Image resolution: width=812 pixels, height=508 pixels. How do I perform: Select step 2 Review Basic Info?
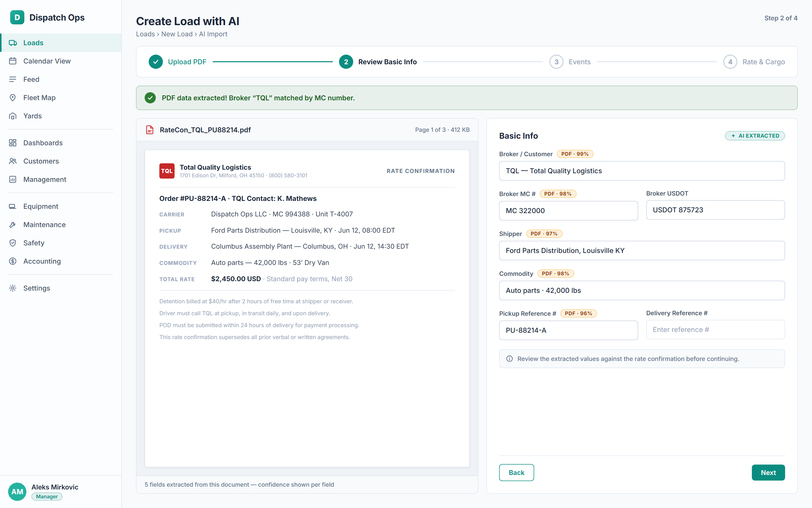click(x=378, y=62)
